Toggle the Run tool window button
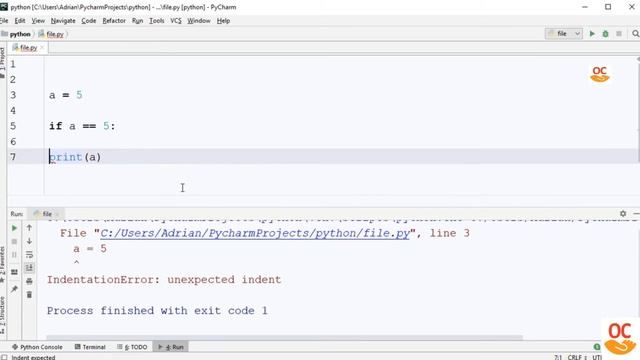The image size is (640, 360). pyautogui.click(x=171, y=347)
